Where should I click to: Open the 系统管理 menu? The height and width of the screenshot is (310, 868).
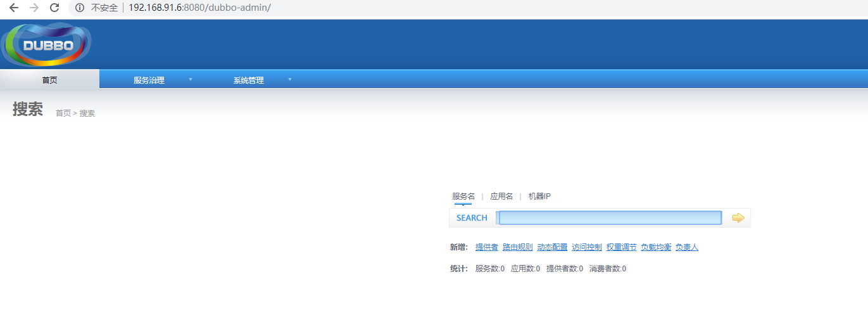click(248, 81)
